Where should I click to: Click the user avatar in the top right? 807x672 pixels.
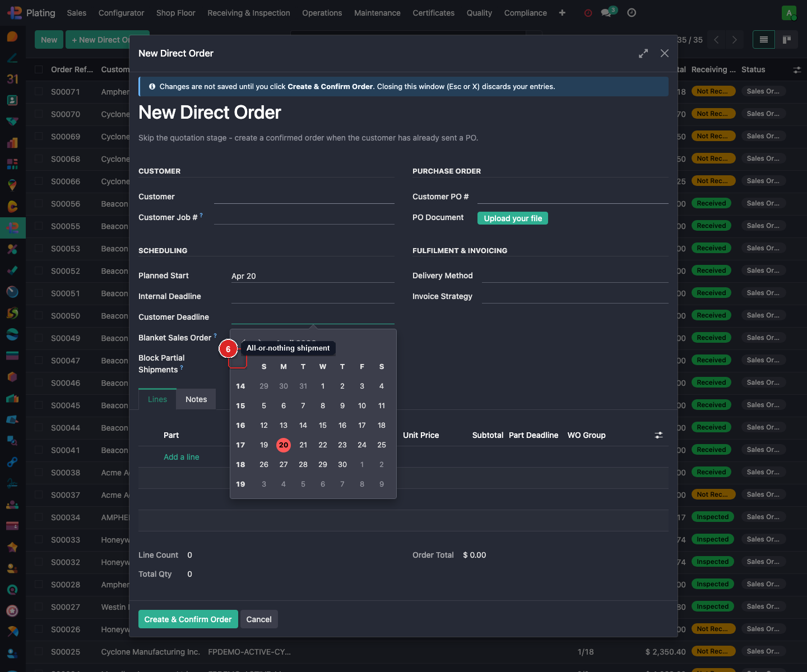pos(789,13)
